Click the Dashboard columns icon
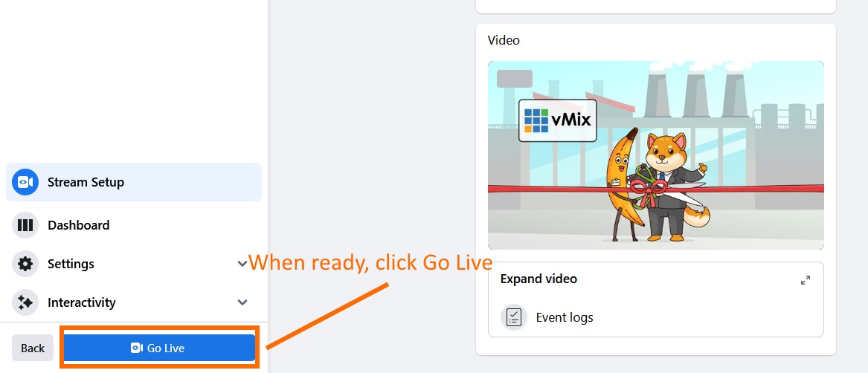868x373 pixels. point(25,225)
